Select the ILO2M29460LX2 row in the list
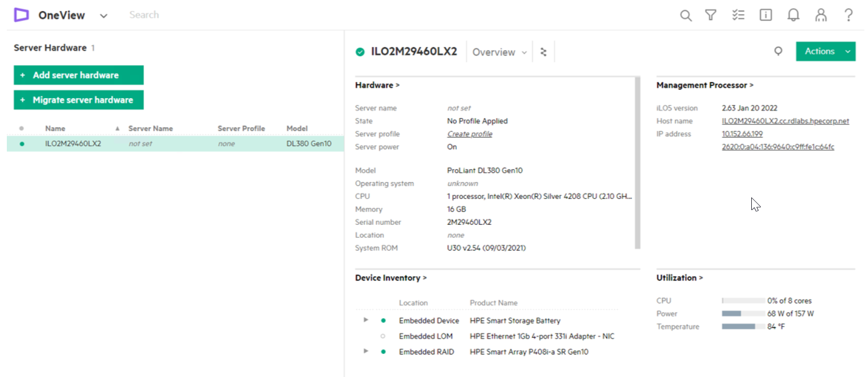Screen dimensions: 868x377 176,143
